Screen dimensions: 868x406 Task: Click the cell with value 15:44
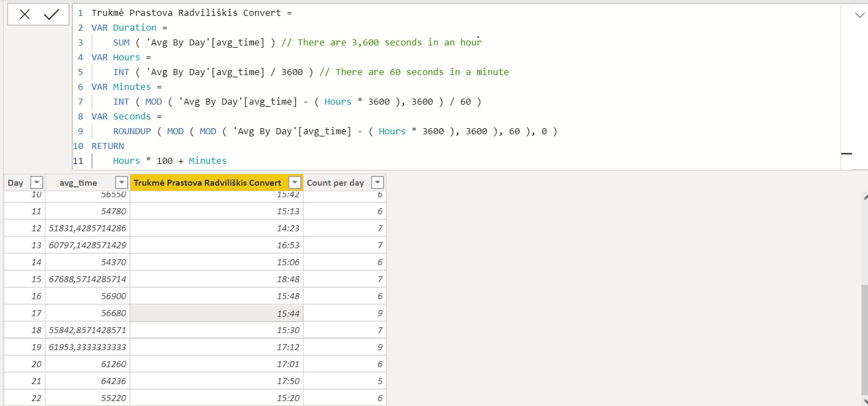click(216, 313)
